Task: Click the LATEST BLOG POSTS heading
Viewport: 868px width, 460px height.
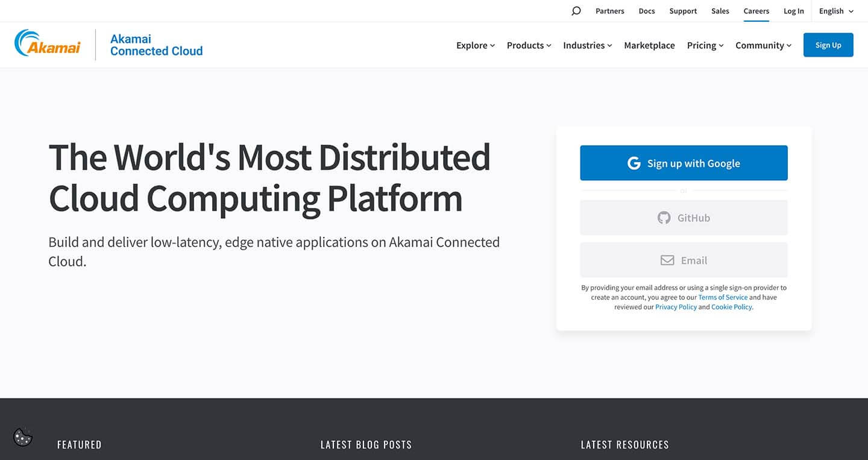Action: point(366,445)
